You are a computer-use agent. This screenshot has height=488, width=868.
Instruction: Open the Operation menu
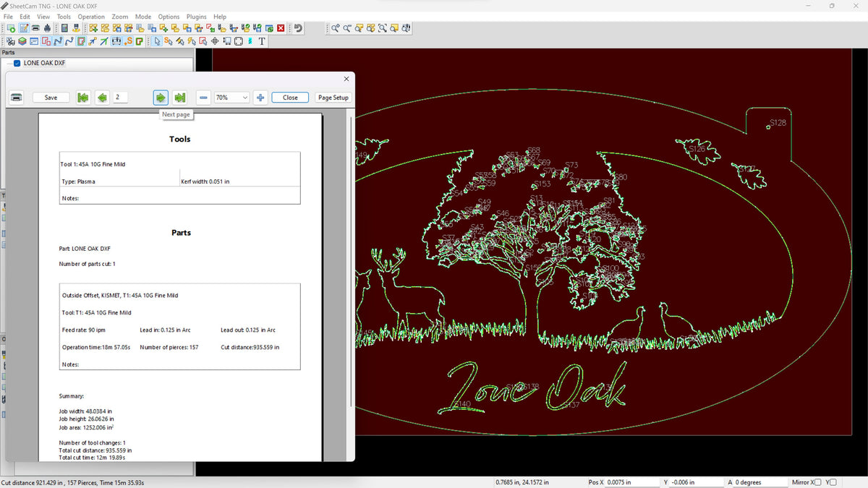(91, 17)
